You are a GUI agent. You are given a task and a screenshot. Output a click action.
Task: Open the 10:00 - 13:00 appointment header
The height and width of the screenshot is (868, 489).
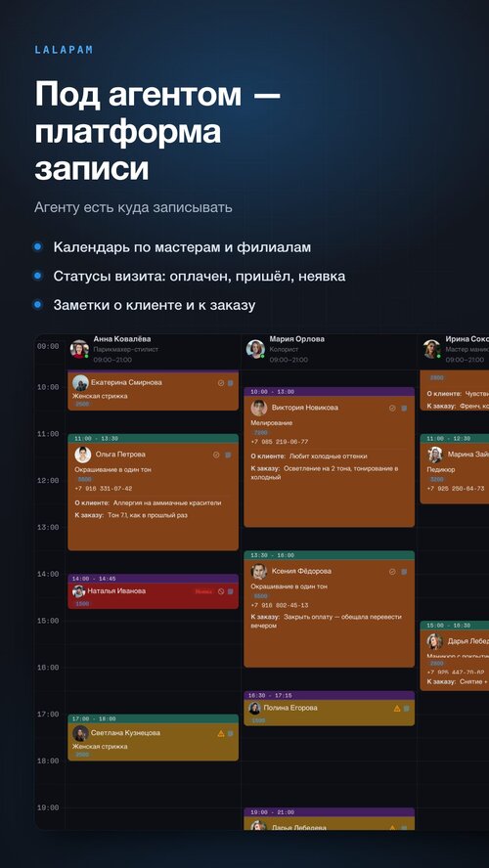pyautogui.click(x=329, y=391)
